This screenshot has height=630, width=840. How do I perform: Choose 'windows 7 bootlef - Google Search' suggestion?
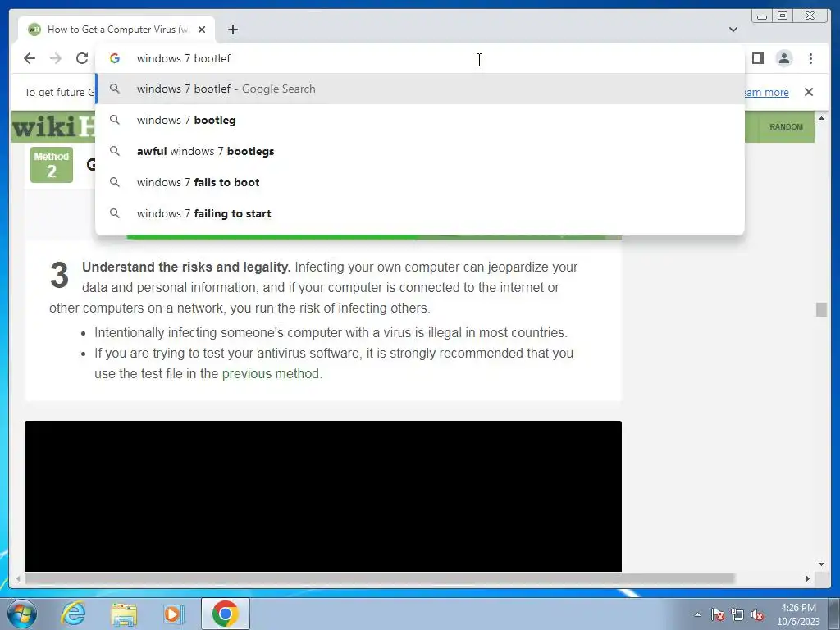(x=419, y=89)
